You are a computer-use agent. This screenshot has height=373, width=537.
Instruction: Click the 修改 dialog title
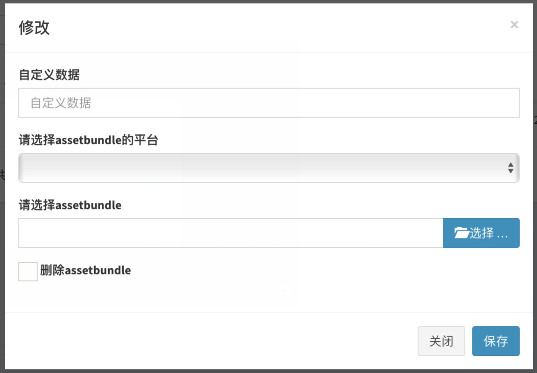click(34, 27)
